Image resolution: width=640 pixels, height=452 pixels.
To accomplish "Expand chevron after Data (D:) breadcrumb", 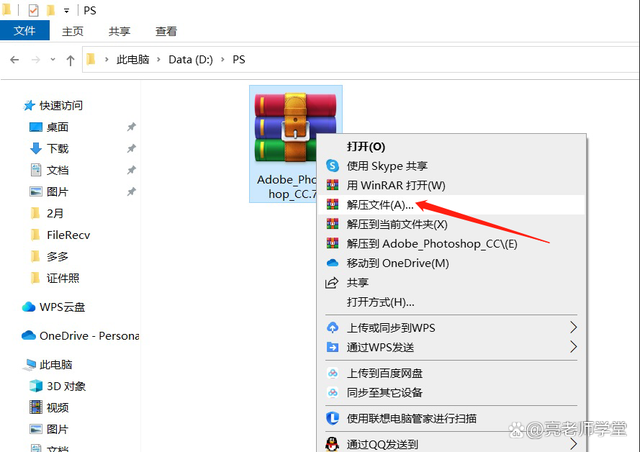I will coord(222,60).
